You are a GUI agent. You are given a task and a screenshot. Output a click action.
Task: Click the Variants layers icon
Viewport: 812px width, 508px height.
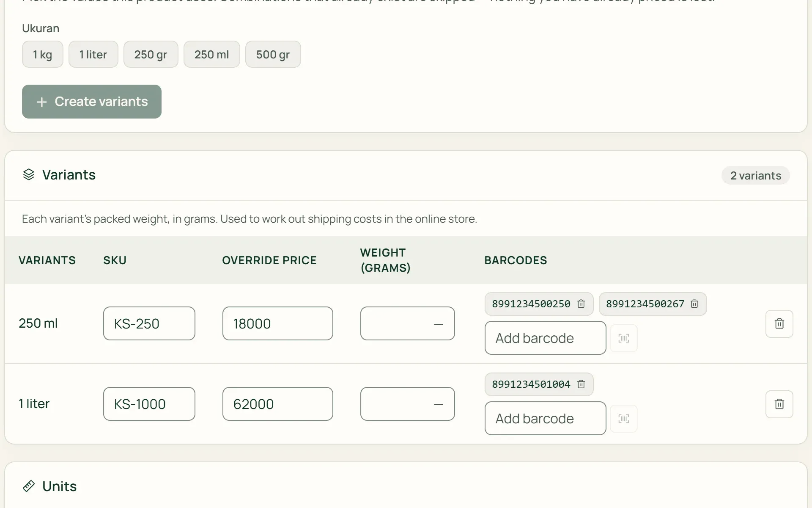tap(29, 174)
